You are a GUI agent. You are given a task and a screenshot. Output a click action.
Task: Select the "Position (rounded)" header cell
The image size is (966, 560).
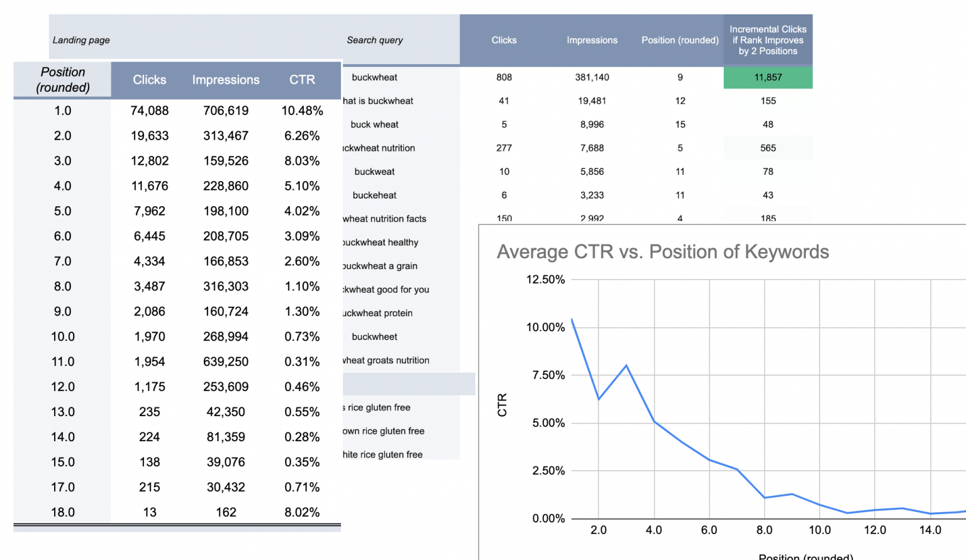coord(680,40)
